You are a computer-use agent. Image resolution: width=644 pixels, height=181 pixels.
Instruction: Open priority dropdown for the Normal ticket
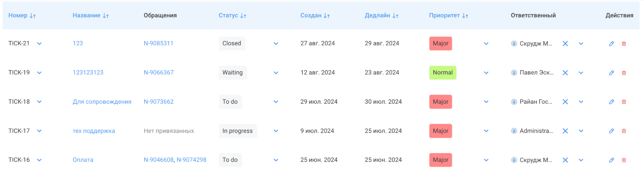tap(486, 73)
